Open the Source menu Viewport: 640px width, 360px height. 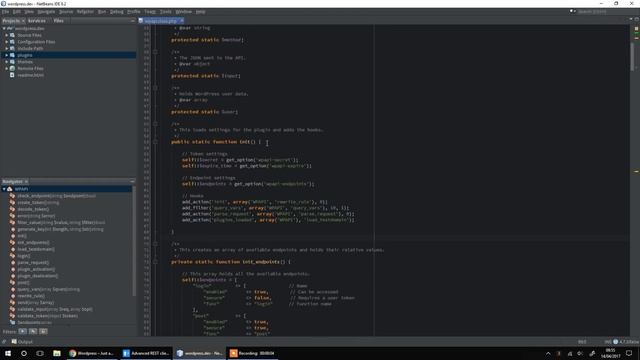pos(66,12)
